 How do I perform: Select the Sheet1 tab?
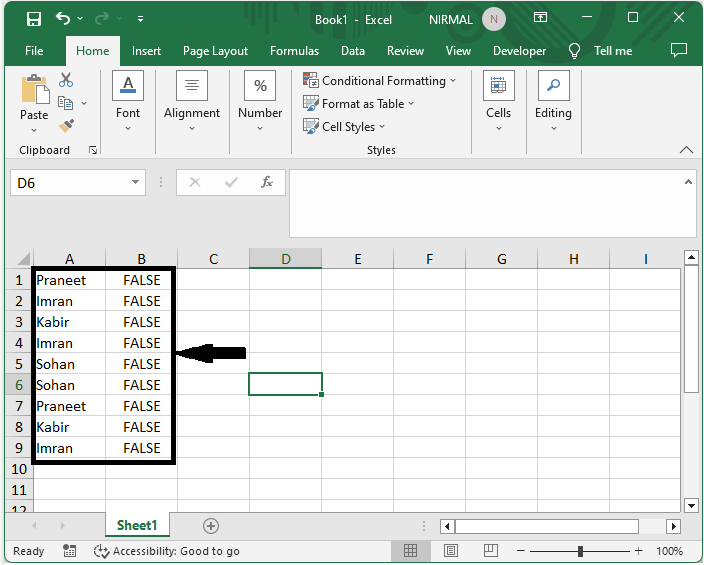[137, 525]
